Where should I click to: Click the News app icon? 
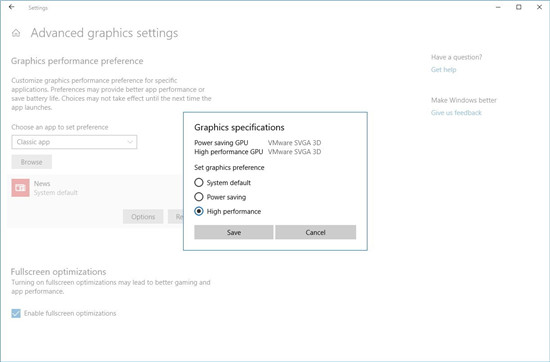coord(20,188)
